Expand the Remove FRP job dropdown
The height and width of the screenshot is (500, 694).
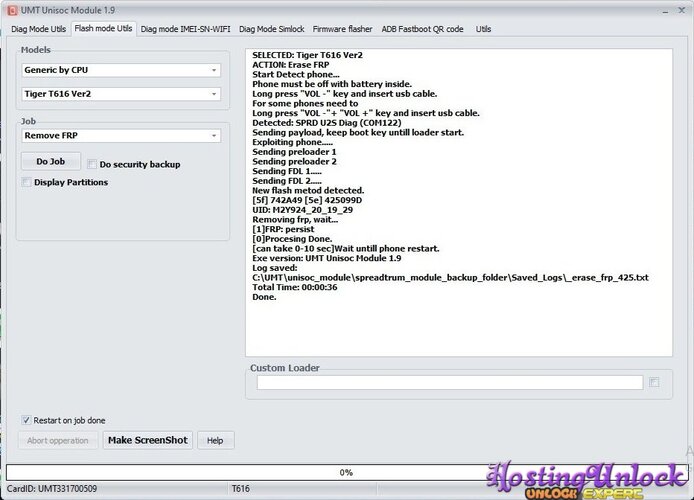(121, 135)
